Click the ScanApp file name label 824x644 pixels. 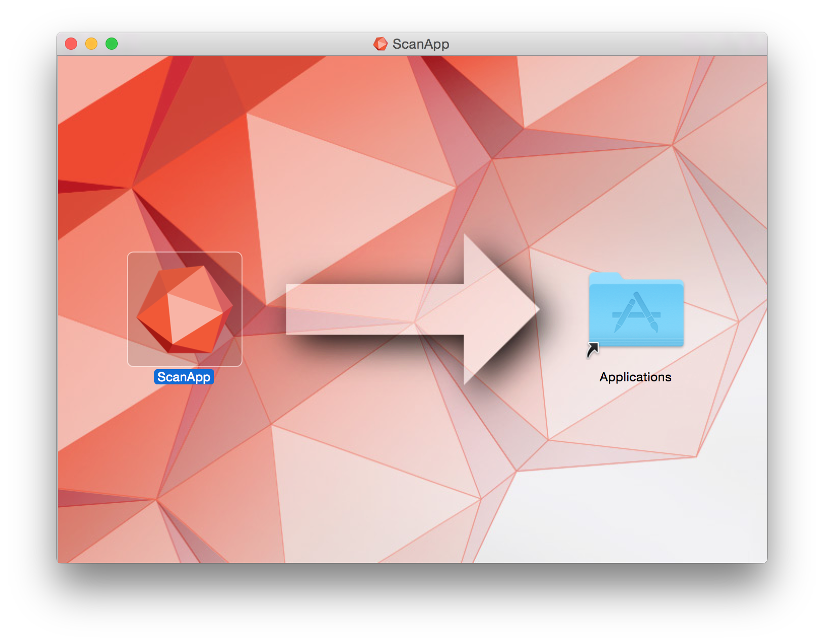[x=184, y=377]
